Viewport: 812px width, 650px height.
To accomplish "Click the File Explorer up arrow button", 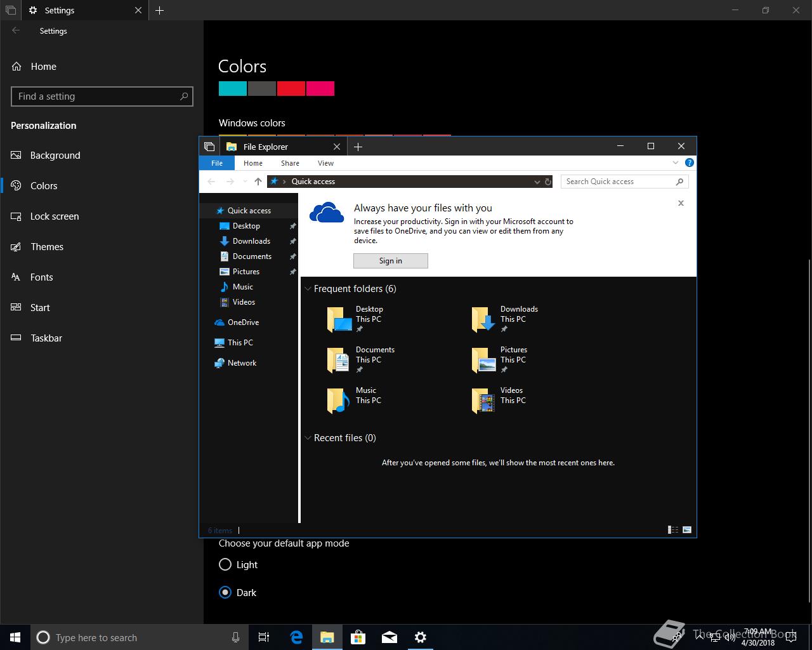I will 258,182.
